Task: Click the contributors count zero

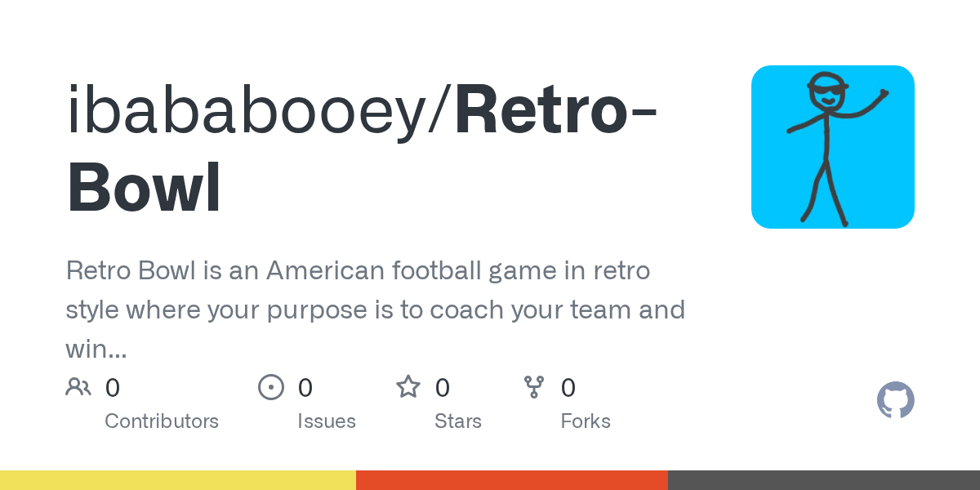Action: pyautogui.click(x=112, y=387)
